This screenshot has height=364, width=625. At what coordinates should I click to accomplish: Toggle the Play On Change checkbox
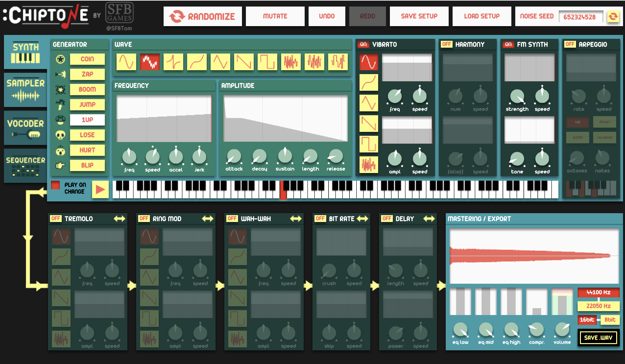point(56,185)
